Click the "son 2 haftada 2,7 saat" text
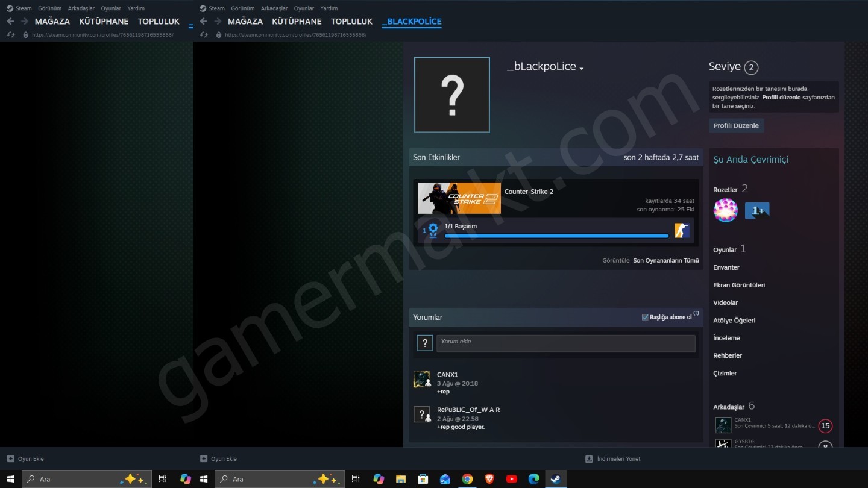This screenshot has height=488, width=868. [x=661, y=157]
